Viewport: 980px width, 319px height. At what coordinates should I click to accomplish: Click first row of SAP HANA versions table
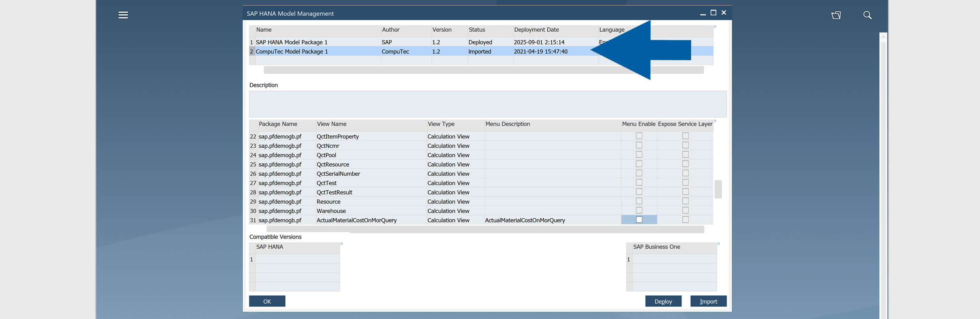(x=295, y=259)
